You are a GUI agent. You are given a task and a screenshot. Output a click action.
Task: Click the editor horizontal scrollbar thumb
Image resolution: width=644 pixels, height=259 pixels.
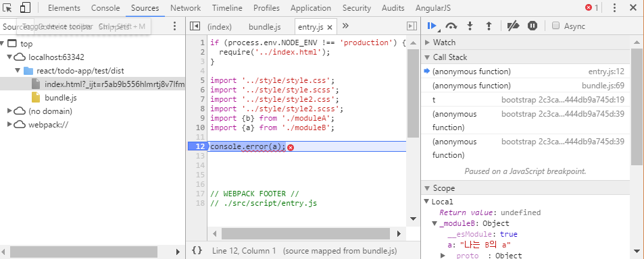tap(305, 233)
